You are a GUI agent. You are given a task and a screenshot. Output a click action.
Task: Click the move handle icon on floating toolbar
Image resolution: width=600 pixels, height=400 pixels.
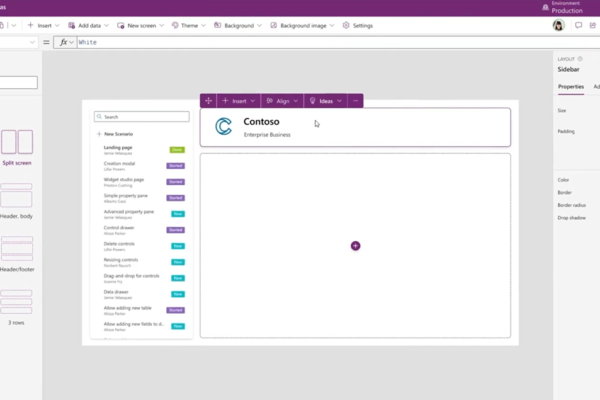208,101
